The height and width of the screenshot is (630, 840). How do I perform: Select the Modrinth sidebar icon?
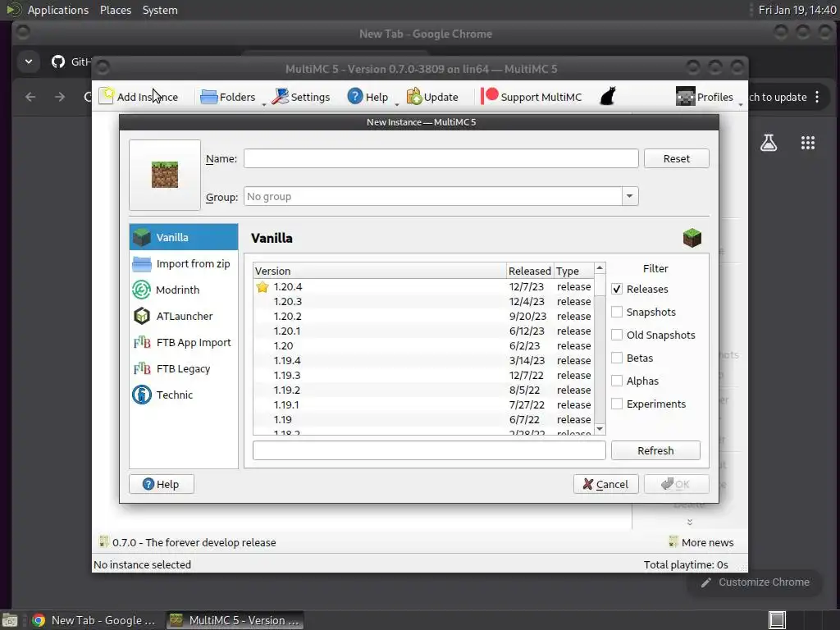(x=141, y=290)
